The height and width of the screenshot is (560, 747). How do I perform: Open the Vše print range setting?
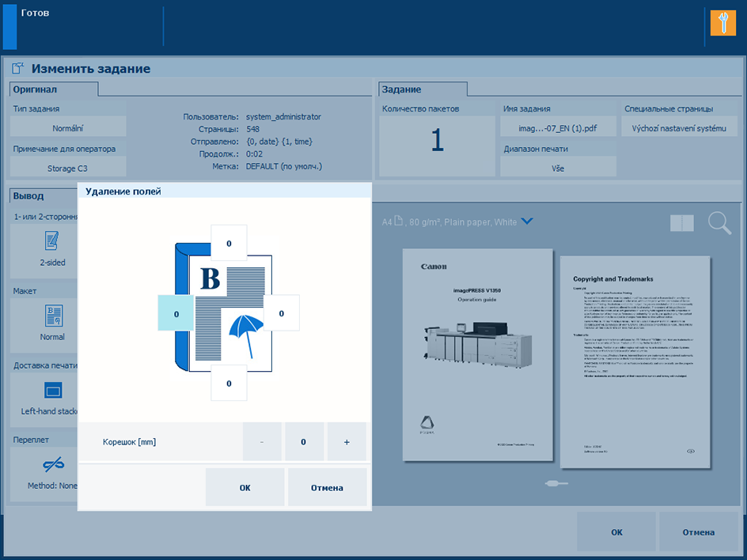558,168
